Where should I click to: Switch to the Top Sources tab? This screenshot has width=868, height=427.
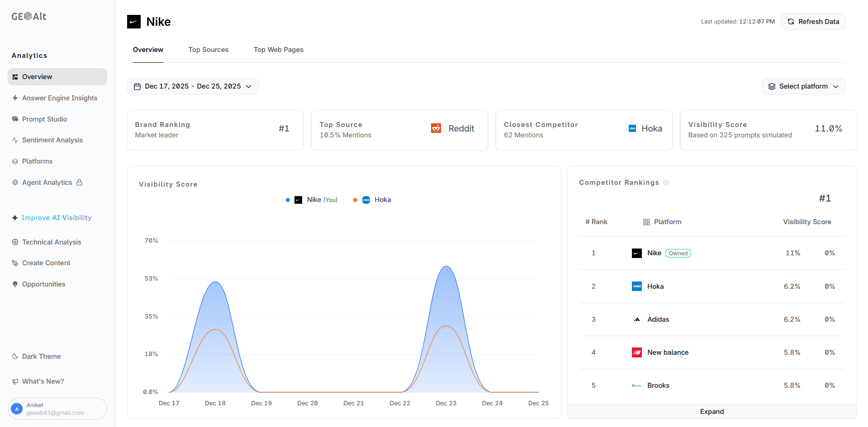[209, 50]
